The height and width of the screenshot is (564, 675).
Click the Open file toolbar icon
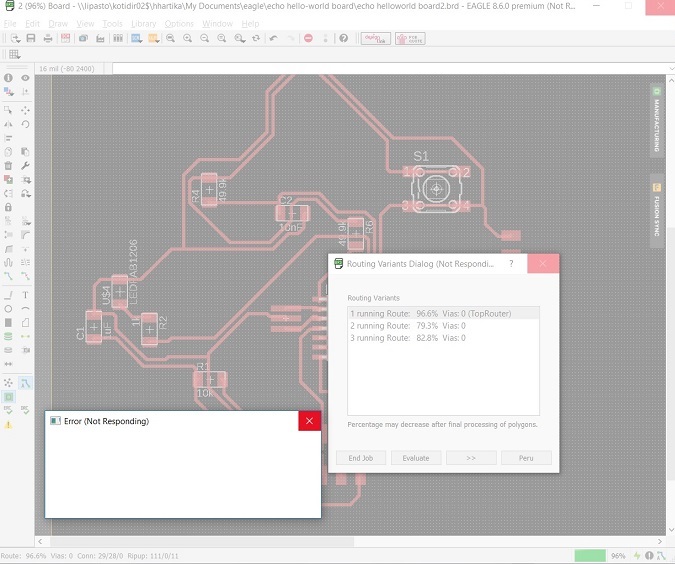point(15,38)
